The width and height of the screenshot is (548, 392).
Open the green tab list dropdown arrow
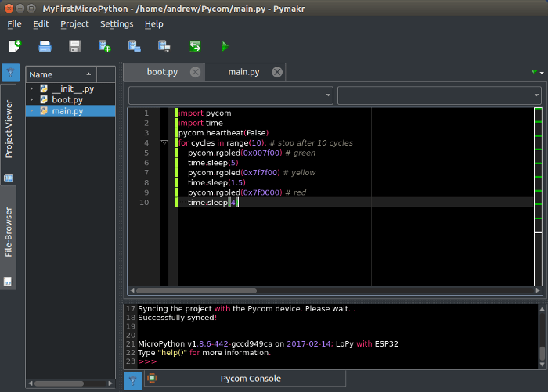pyautogui.click(x=533, y=72)
